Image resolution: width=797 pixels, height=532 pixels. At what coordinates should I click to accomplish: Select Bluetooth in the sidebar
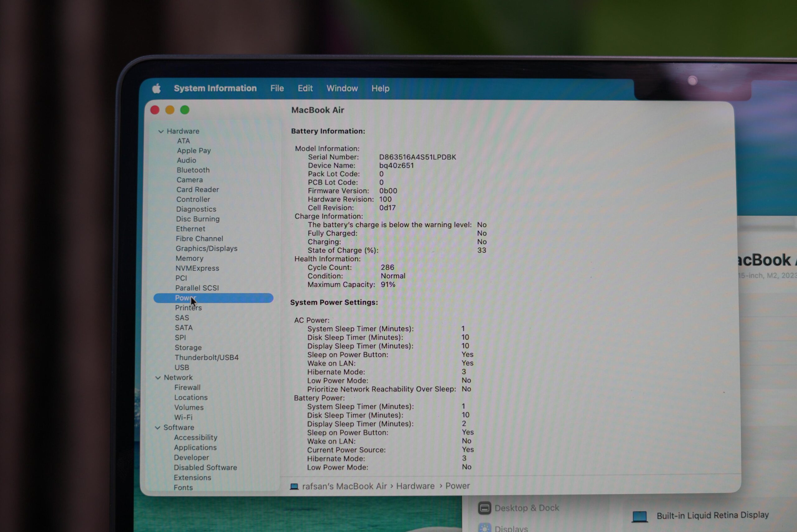pos(193,170)
